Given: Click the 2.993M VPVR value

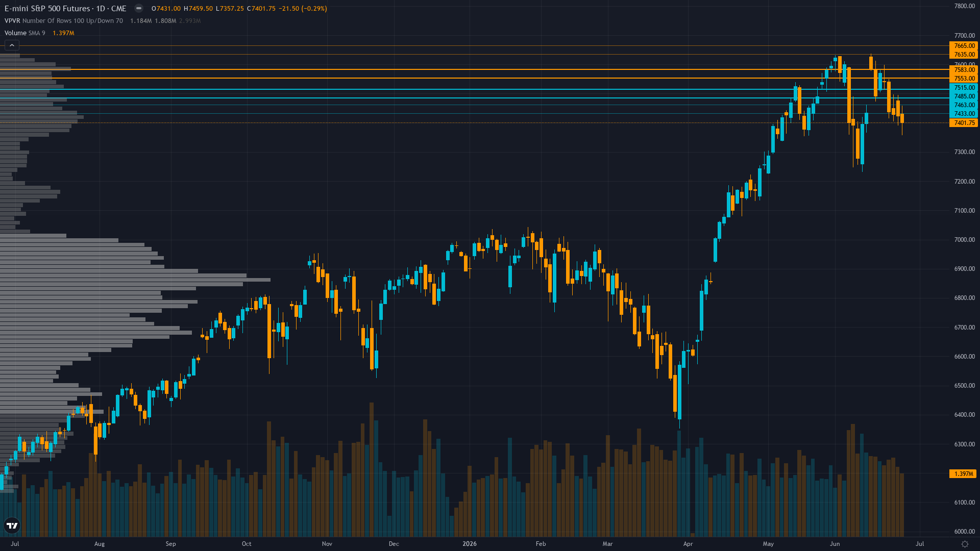Looking at the screenshot, I should point(190,21).
